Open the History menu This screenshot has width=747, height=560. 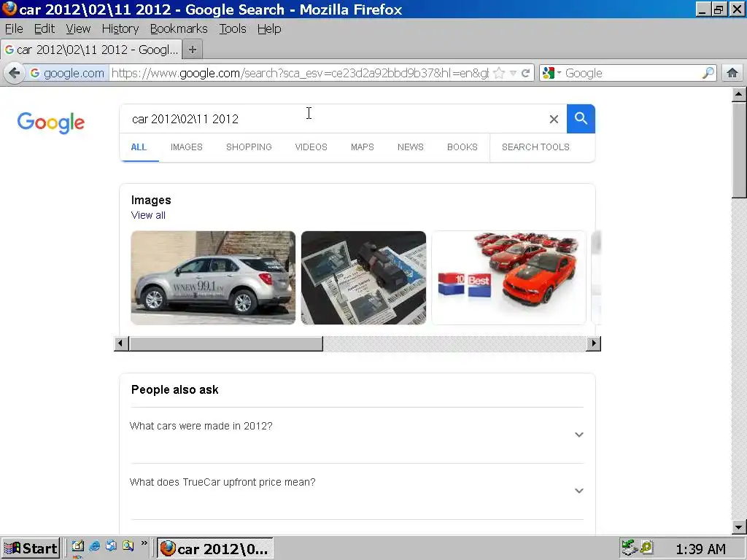click(x=120, y=28)
